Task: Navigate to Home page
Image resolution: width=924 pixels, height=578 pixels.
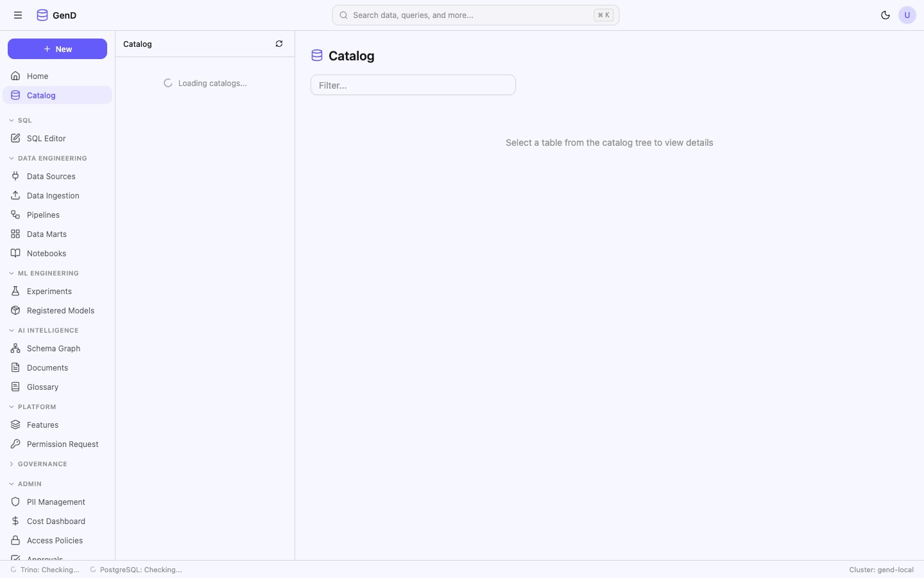Action: pyautogui.click(x=37, y=76)
